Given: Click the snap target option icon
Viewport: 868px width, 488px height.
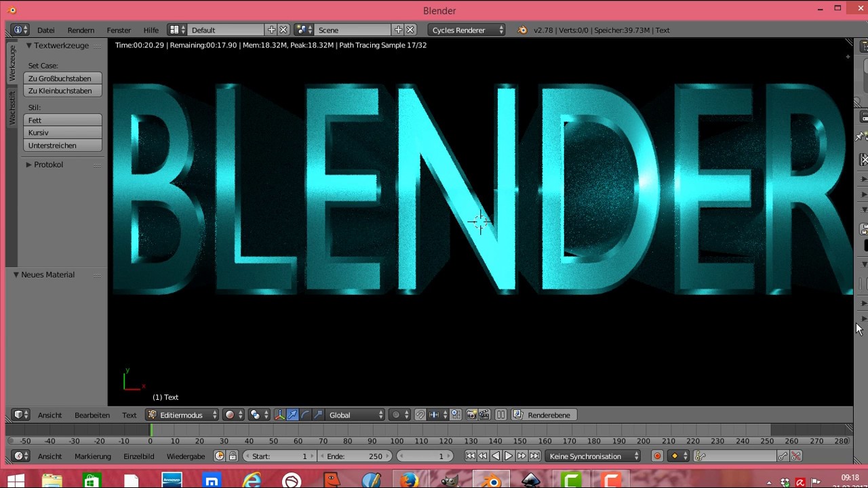Looking at the screenshot, I should (x=456, y=415).
